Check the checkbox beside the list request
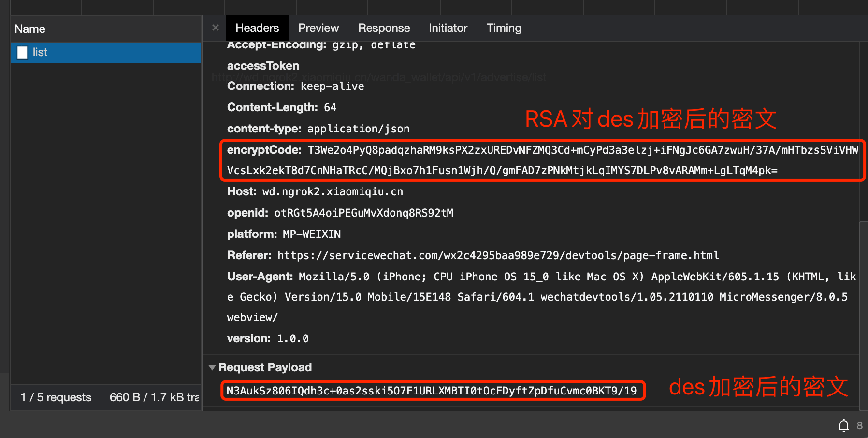Viewport: 868px width, 438px height. pos(22,52)
